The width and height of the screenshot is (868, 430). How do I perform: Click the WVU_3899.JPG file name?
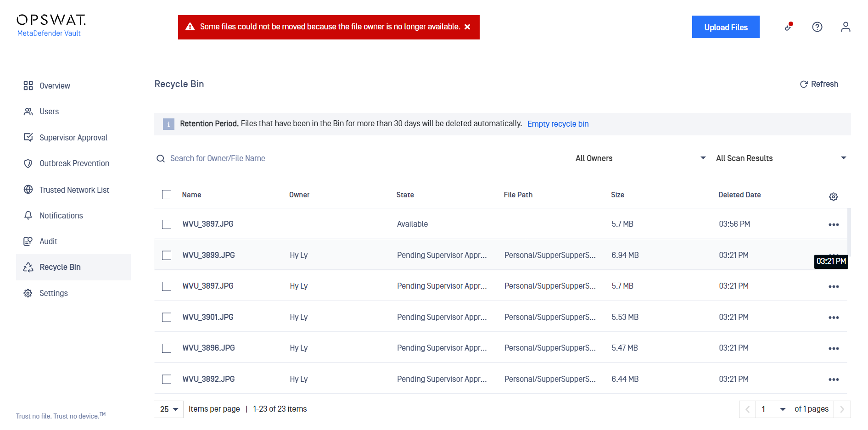point(208,255)
